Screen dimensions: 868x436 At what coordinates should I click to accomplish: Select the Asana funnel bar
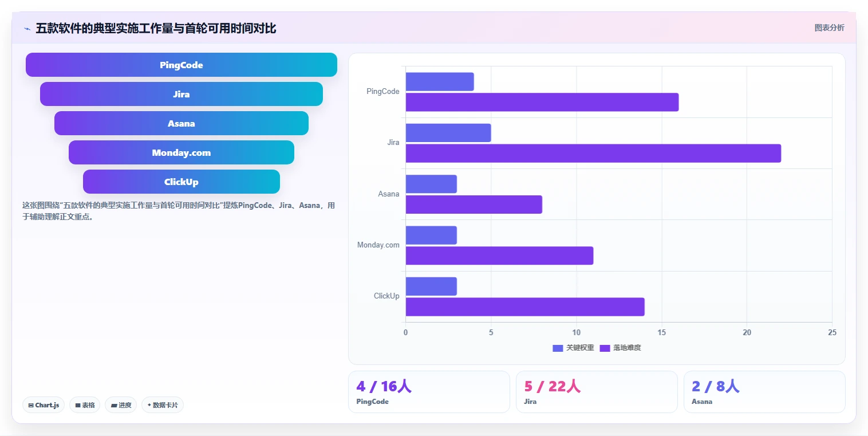182,123
